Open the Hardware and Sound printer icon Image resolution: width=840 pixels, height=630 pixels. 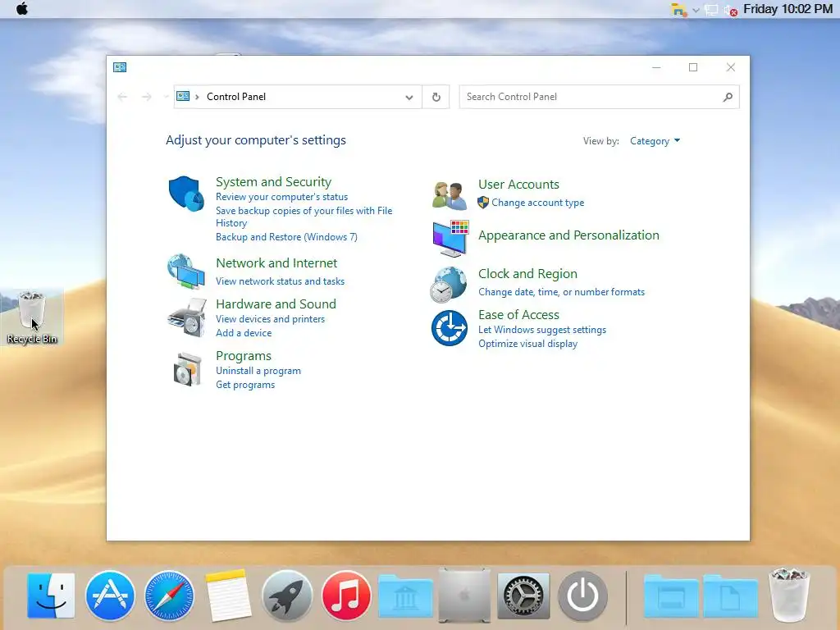coord(187,317)
